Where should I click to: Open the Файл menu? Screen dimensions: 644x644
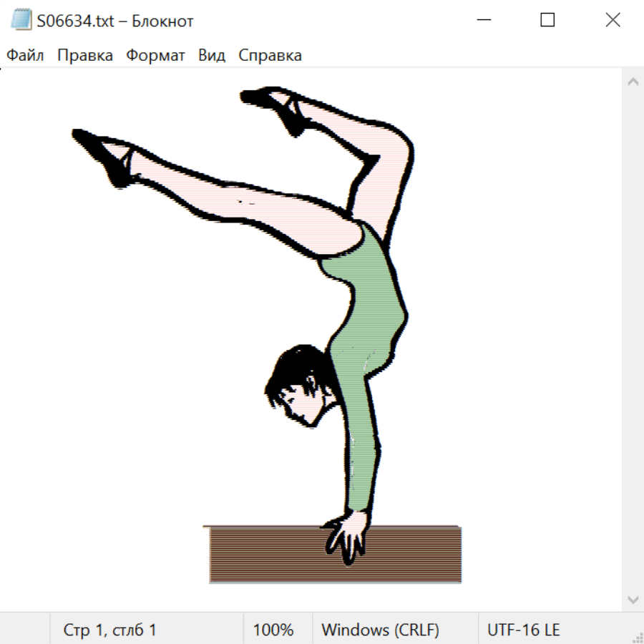click(26, 55)
